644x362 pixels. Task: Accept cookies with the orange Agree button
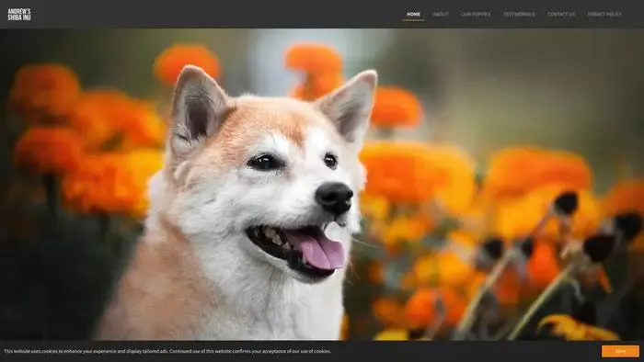620,351
